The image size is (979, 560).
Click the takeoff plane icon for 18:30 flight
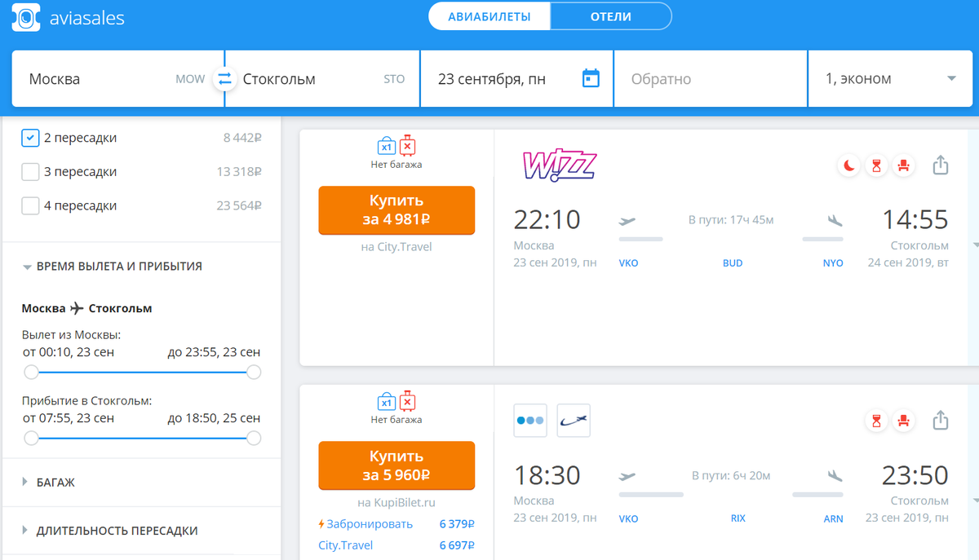[627, 475]
